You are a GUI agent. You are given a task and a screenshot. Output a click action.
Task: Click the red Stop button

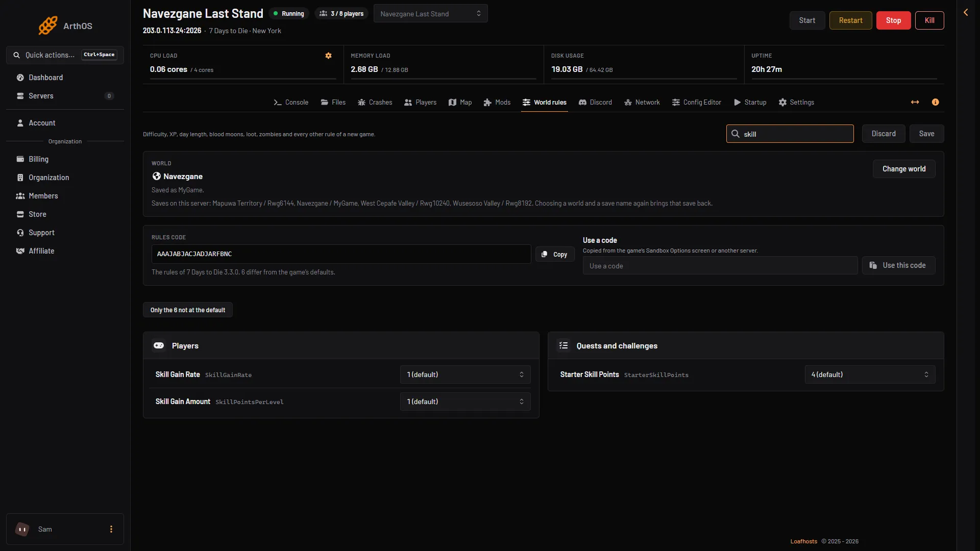893,20
